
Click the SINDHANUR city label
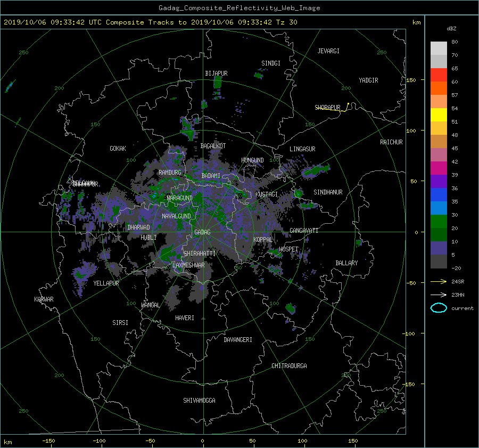[328, 192]
